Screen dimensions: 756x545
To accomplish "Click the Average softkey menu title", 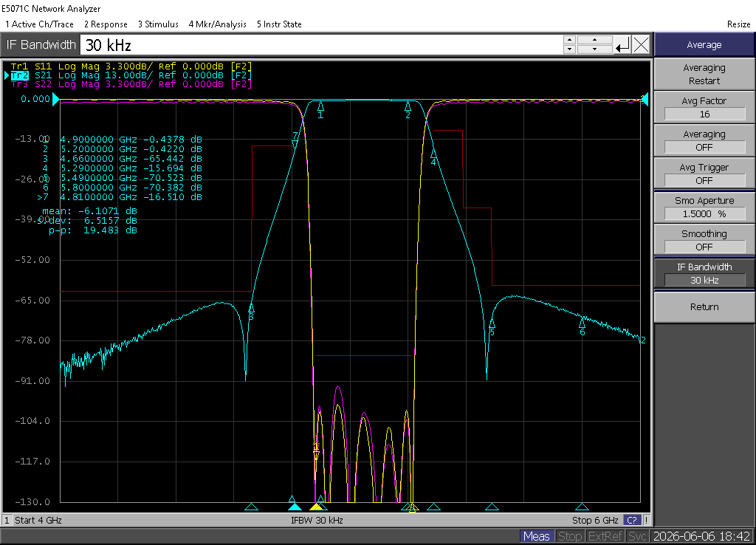I will (704, 45).
